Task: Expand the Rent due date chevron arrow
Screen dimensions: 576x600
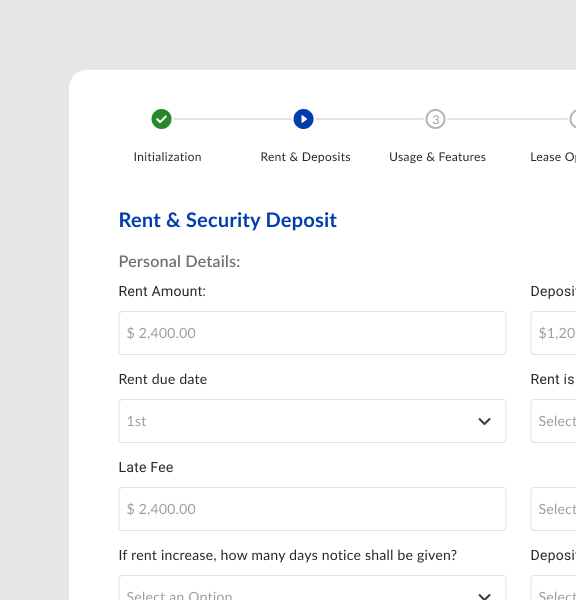Action: pyautogui.click(x=485, y=421)
